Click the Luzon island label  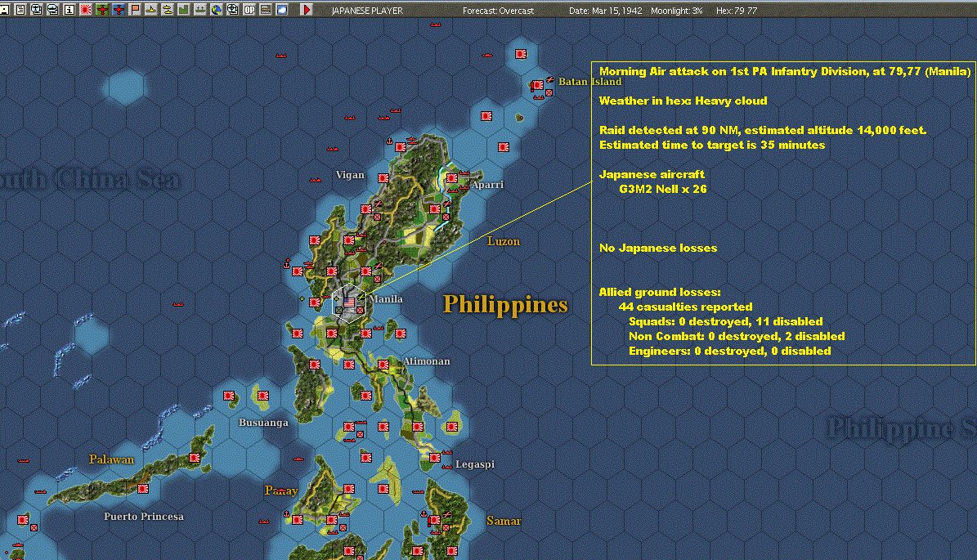[504, 241]
